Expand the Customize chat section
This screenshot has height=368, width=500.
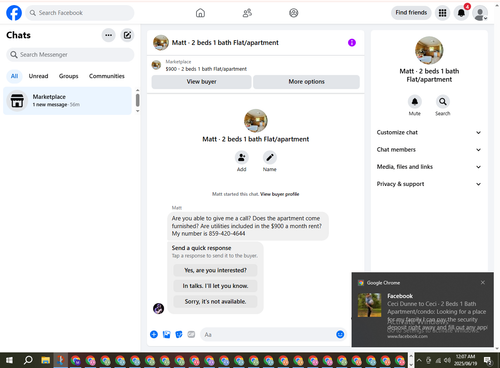tap(429, 132)
